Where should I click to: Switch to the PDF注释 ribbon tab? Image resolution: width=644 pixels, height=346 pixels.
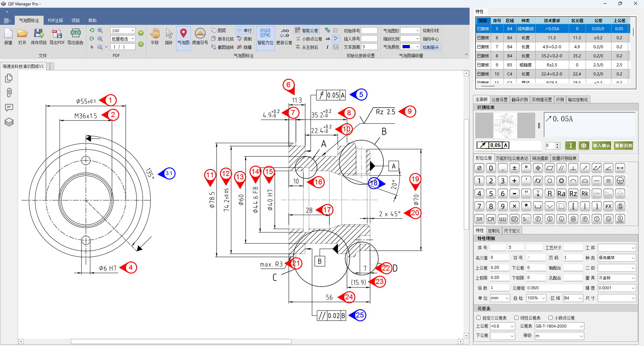[x=55, y=20]
